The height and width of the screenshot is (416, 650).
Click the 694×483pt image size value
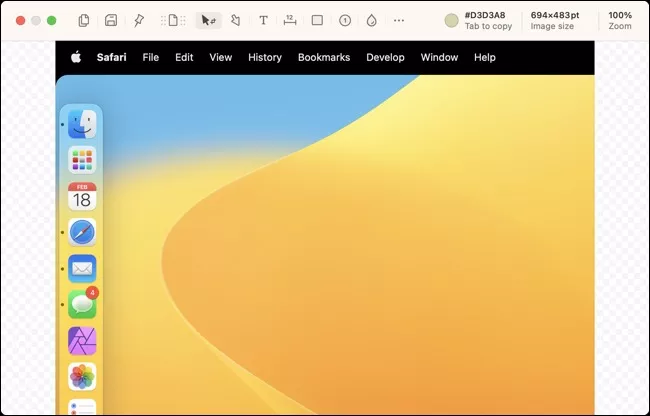tap(555, 15)
